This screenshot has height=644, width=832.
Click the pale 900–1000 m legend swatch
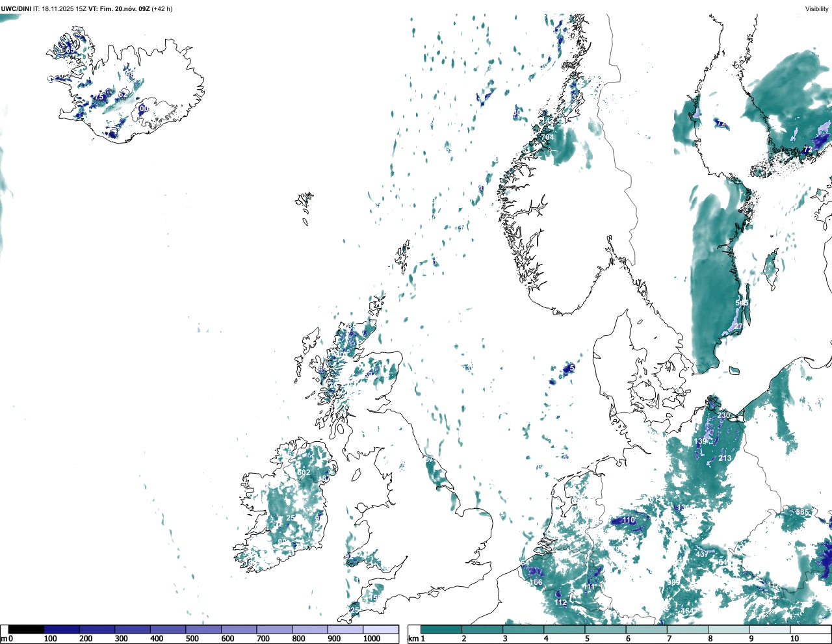(x=345, y=629)
